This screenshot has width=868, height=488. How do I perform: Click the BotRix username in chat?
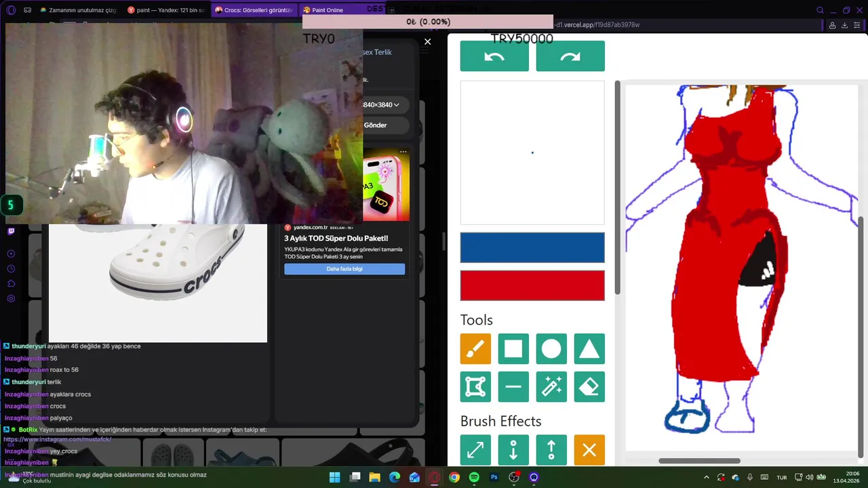[x=28, y=430]
